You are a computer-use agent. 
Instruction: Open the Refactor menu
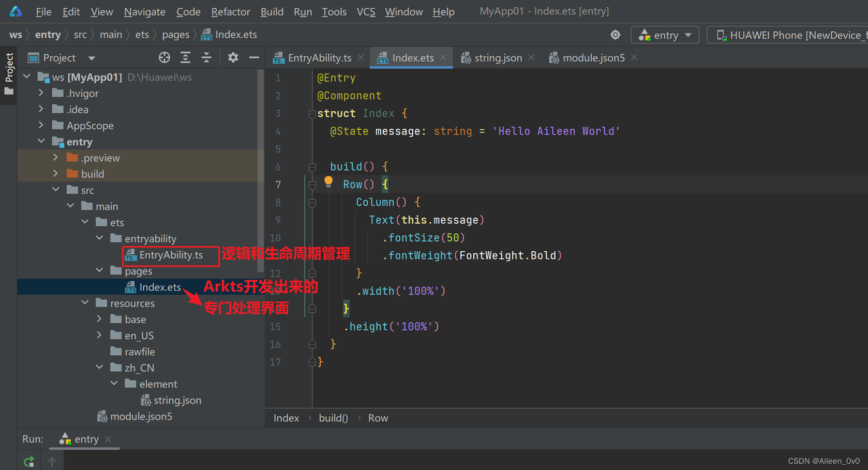[x=230, y=11]
